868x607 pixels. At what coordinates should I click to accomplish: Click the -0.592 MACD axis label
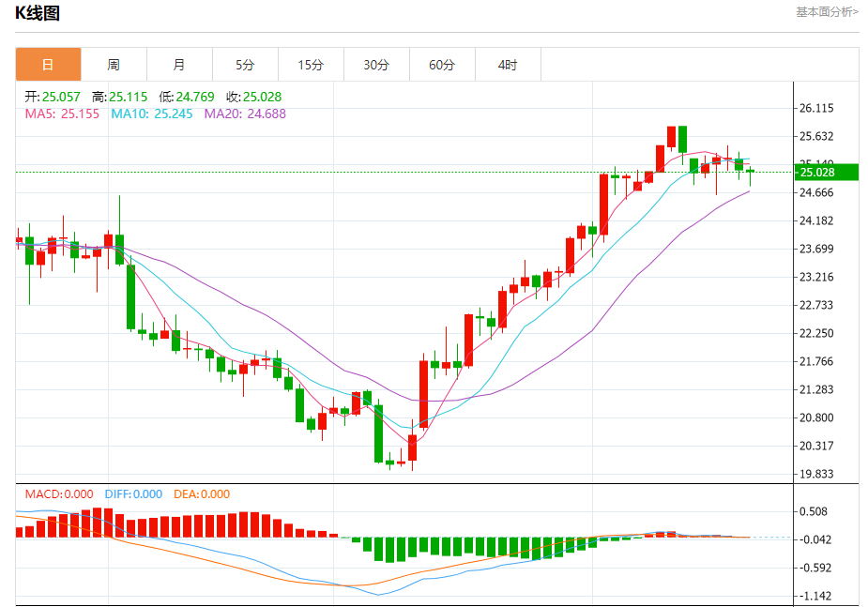click(814, 568)
